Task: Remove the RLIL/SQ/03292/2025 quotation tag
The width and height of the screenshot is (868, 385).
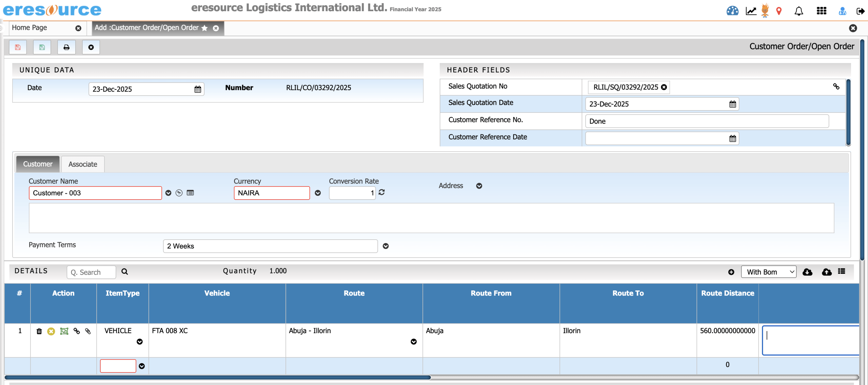Action: click(664, 87)
